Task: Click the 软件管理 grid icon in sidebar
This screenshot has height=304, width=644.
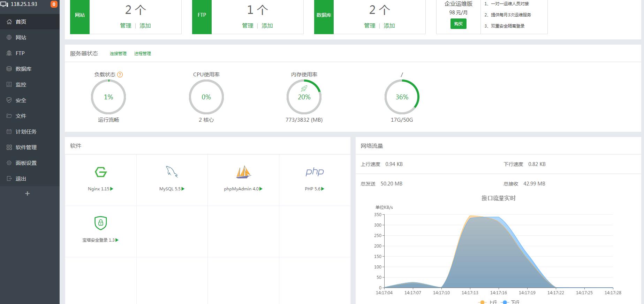Action: (9, 147)
